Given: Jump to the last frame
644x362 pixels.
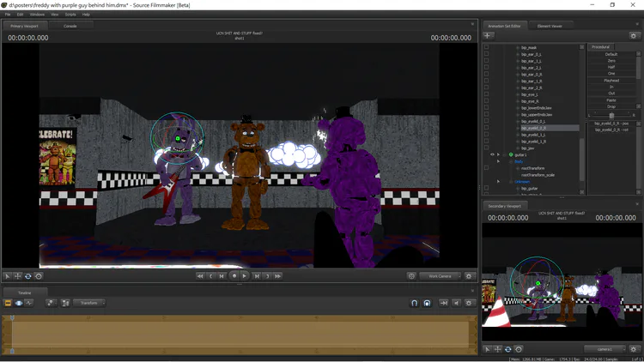Looking at the screenshot, I should click(278, 276).
